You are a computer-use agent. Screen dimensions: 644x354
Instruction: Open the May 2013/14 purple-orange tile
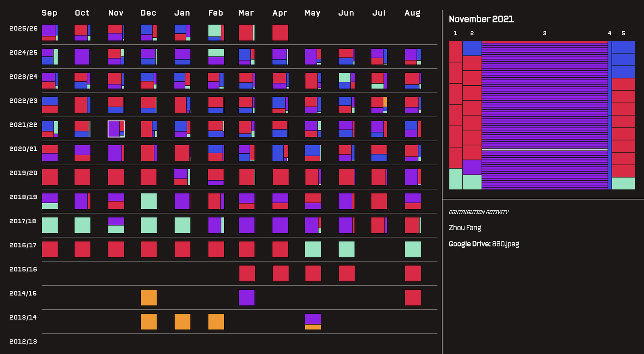point(313,322)
